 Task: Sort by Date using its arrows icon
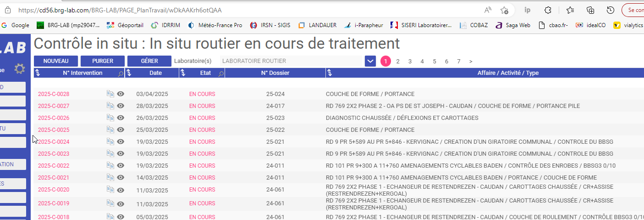click(129, 73)
